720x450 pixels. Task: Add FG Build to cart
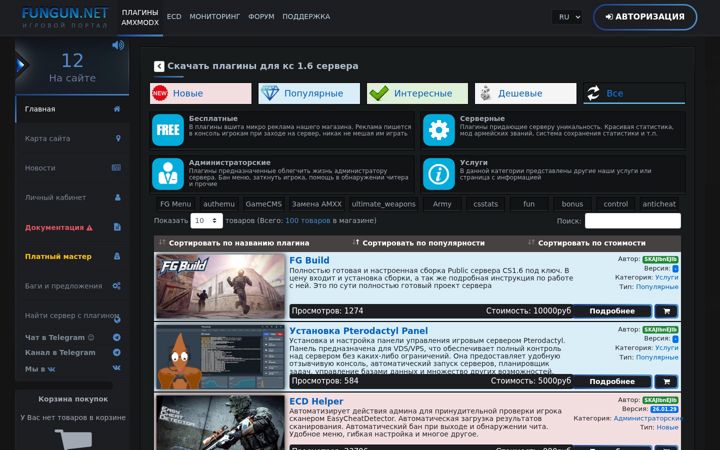pos(666,311)
